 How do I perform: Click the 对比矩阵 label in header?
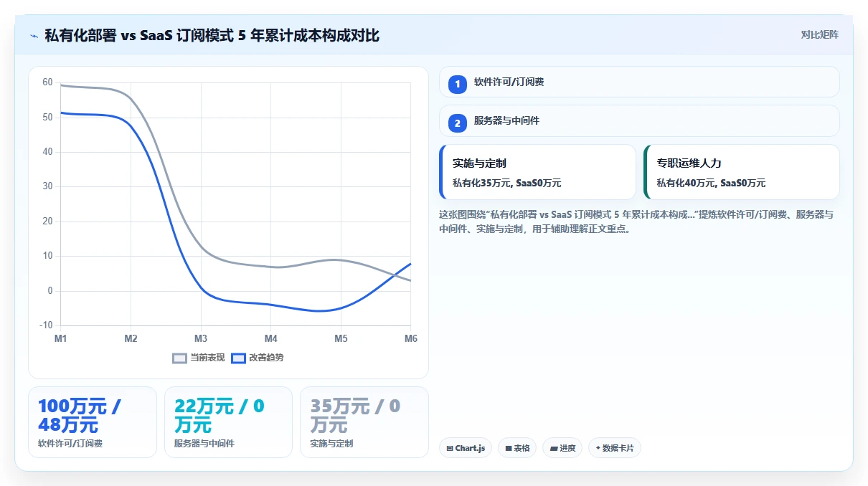tap(820, 34)
